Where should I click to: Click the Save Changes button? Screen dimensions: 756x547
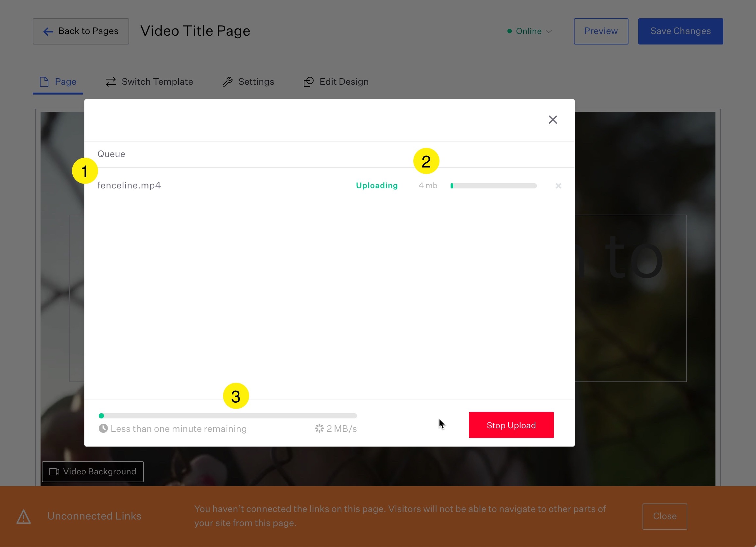680,31
